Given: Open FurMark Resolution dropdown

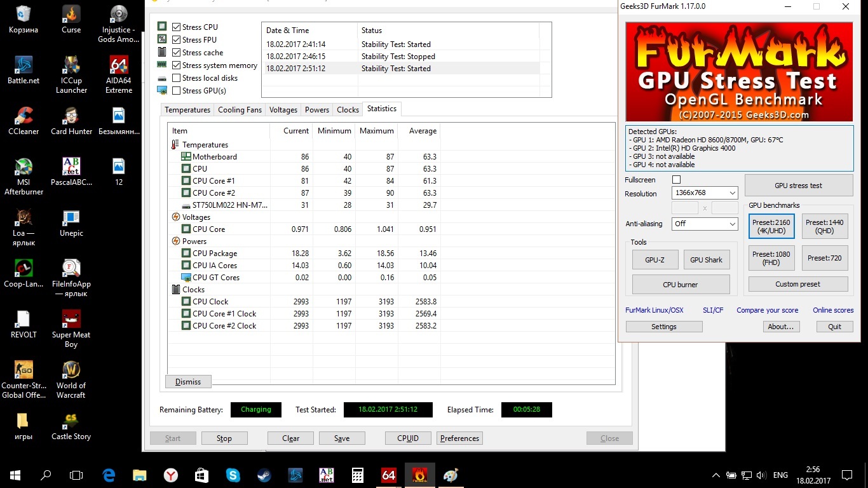Looking at the screenshot, I should 704,193.
